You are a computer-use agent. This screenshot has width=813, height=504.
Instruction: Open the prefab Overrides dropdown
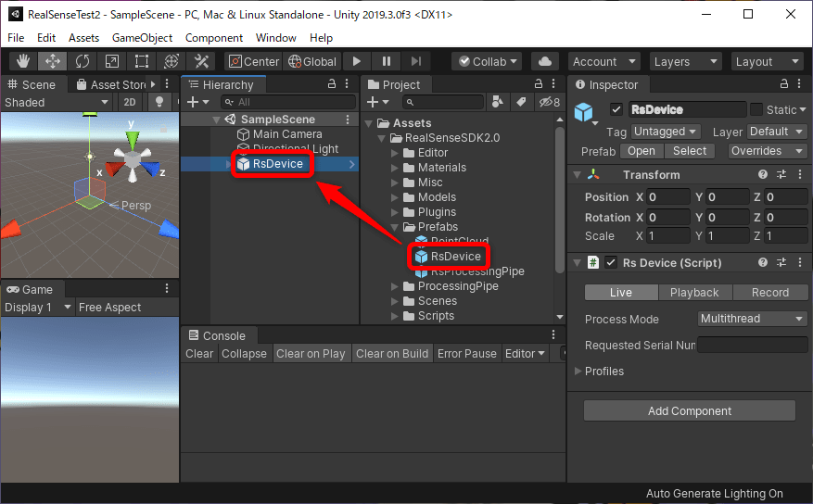pyautogui.click(x=768, y=151)
